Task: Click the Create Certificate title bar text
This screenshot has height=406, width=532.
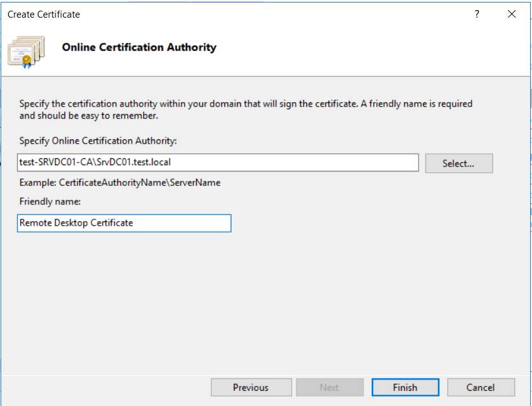Action: 43,14
